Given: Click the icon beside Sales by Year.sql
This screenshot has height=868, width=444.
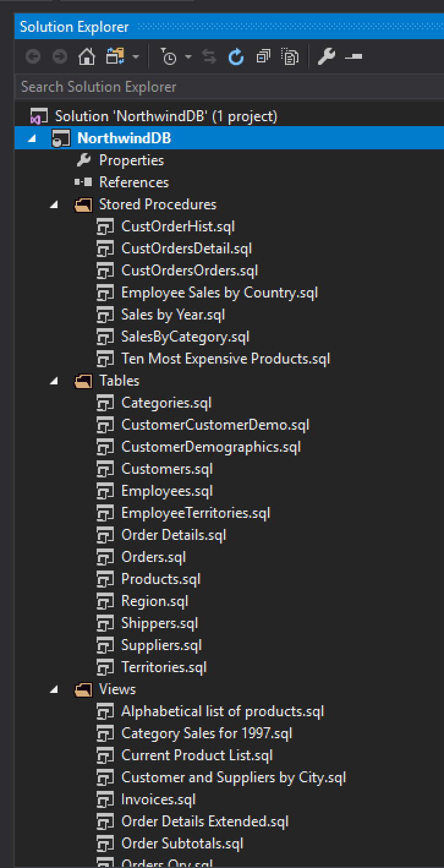Looking at the screenshot, I should [105, 315].
